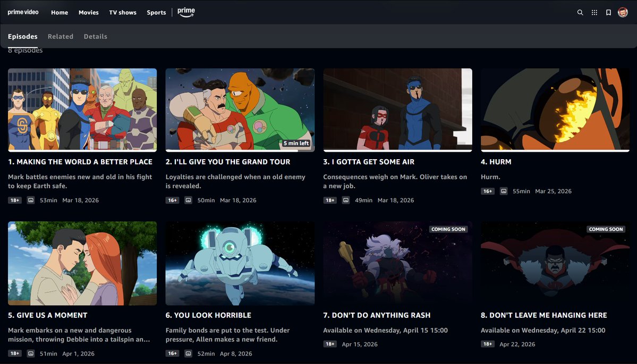Click description 'Consequences weigh on Mark'
637x364 pixels.
[x=395, y=181]
